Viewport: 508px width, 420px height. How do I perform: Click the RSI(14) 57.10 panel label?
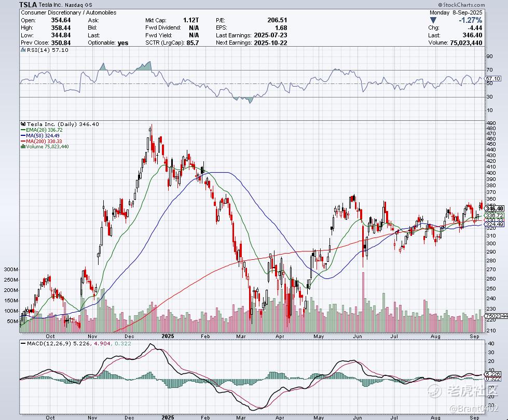tap(47, 50)
